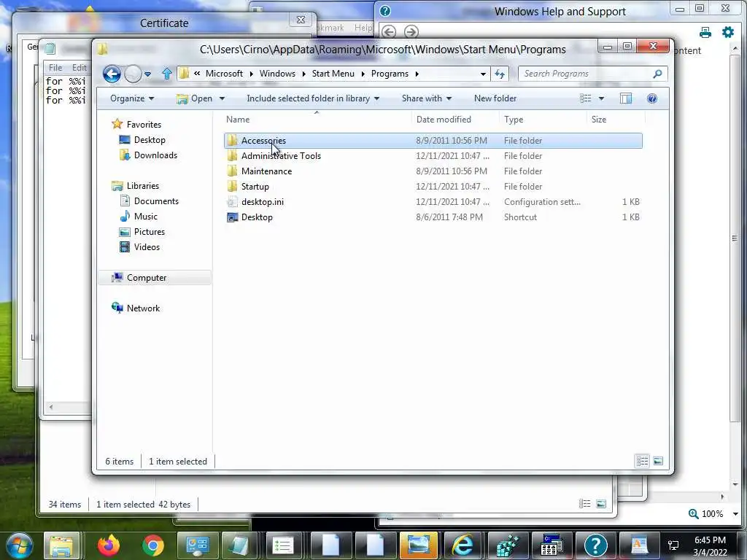The width and height of the screenshot is (747, 560).
Task: Click Windows in the address breadcrumb
Action: tap(277, 74)
